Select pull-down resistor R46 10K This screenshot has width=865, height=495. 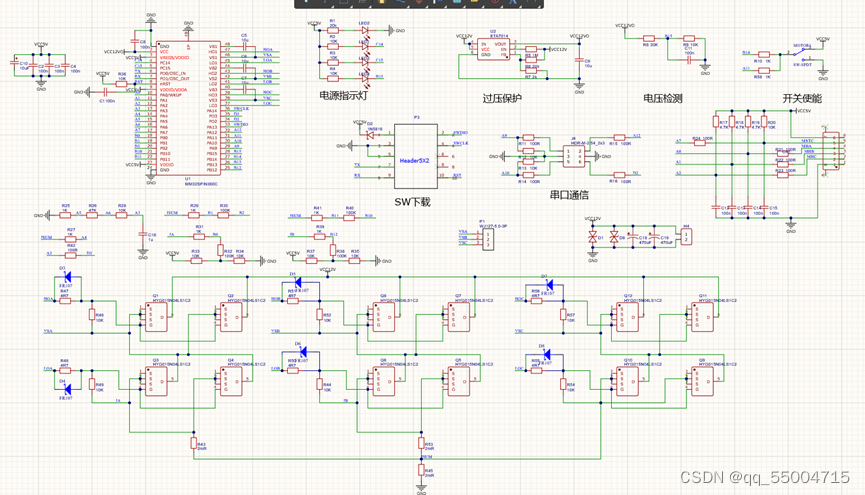tap(92, 315)
